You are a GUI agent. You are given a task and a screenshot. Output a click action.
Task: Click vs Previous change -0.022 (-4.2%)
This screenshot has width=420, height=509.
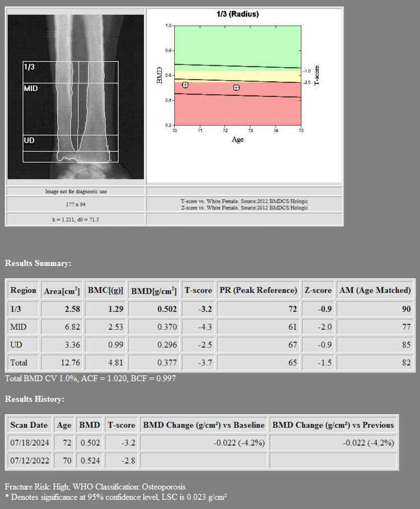tap(368, 443)
